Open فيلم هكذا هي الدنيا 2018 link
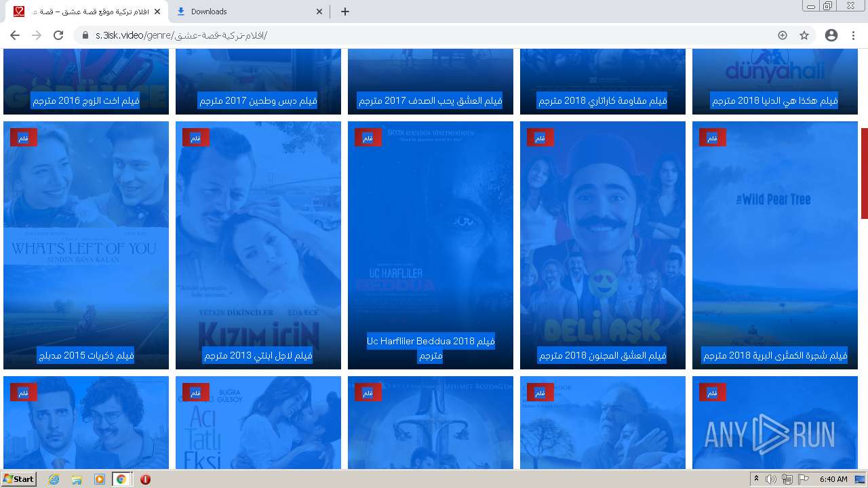The height and width of the screenshot is (488, 868). click(x=775, y=101)
